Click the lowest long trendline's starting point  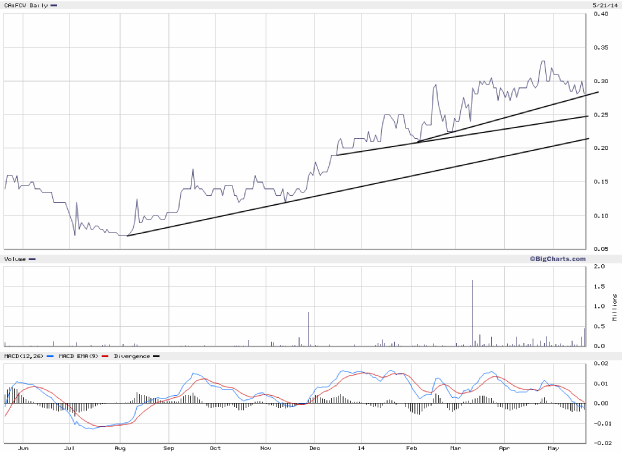128,235
